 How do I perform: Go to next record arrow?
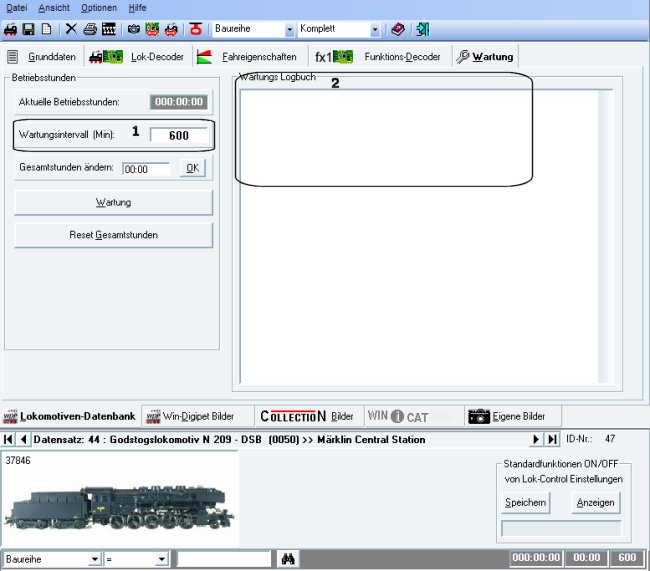pos(536,439)
